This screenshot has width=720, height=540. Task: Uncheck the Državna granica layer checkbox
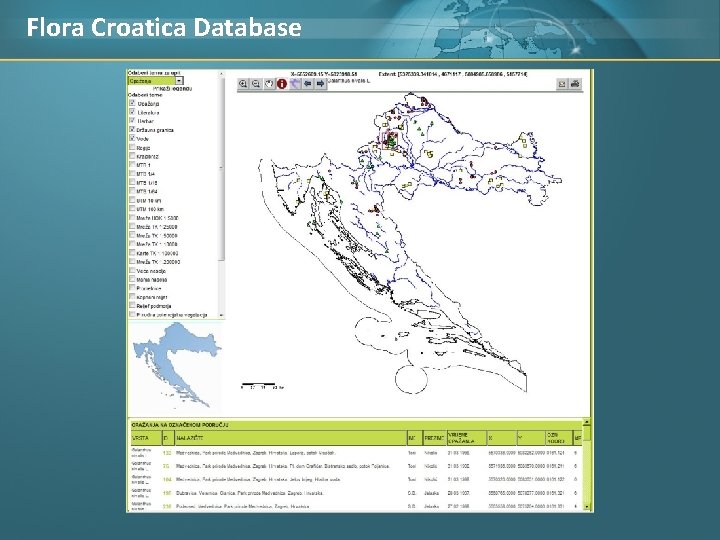pyautogui.click(x=132, y=129)
